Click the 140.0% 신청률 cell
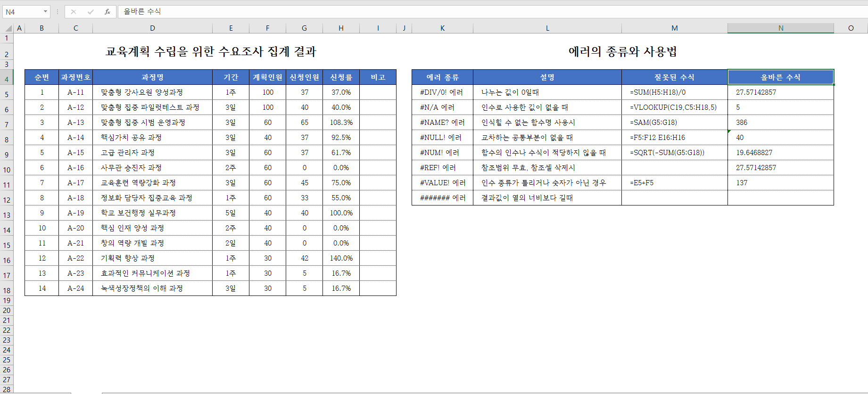Image resolution: width=868 pixels, height=394 pixels. pos(341,258)
